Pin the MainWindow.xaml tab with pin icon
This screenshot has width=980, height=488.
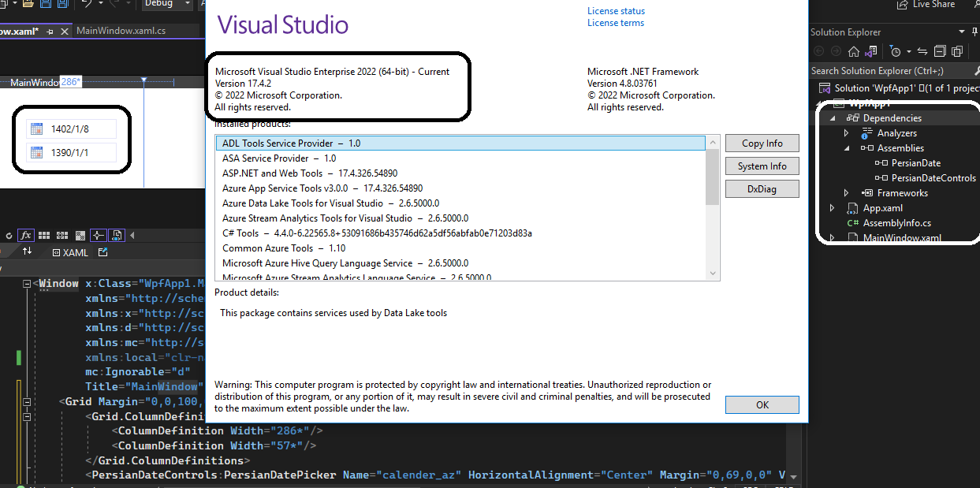pos(50,32)
